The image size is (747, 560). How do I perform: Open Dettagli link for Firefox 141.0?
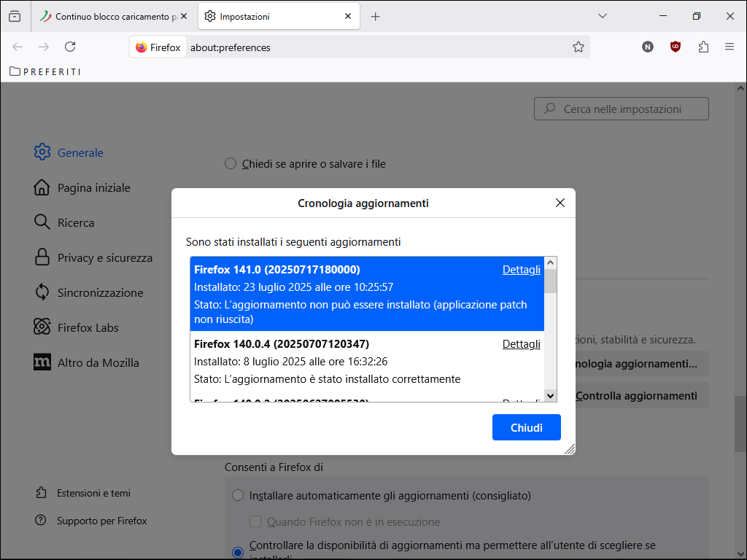coord(521,270)
